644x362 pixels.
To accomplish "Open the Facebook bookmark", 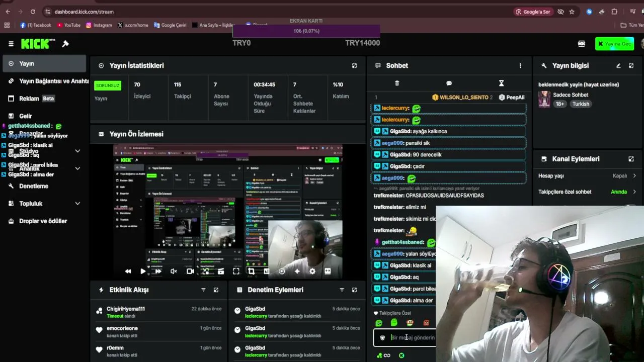I will click(36, 25).
